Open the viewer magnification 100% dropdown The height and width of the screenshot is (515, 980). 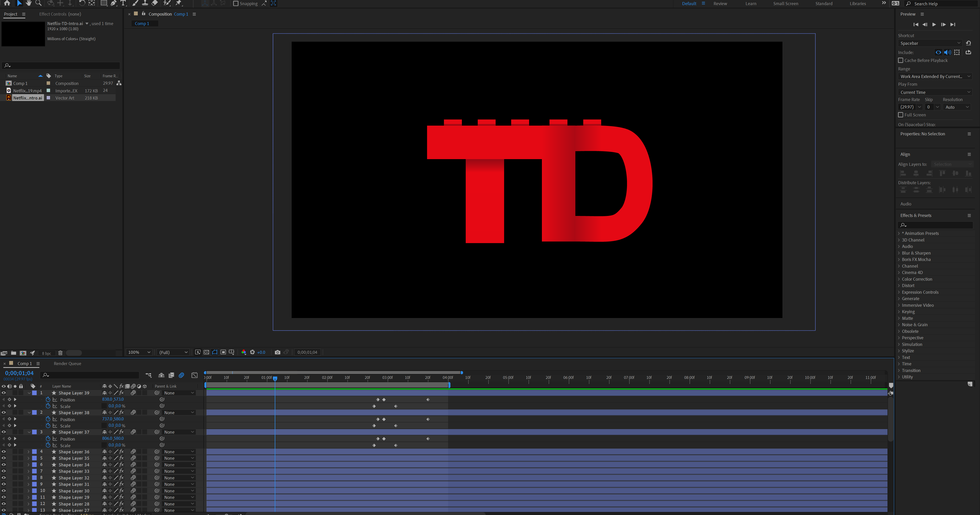point(139,352)
